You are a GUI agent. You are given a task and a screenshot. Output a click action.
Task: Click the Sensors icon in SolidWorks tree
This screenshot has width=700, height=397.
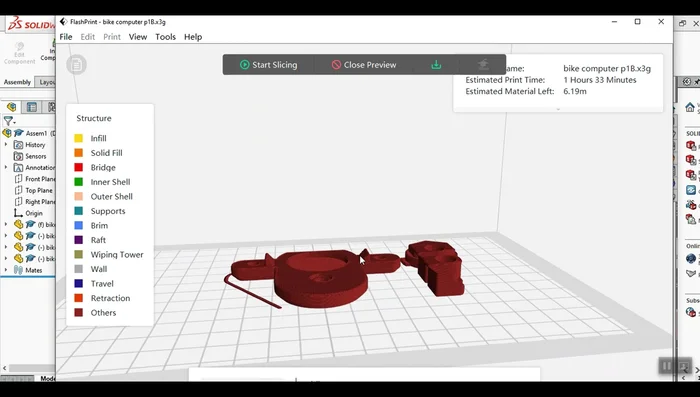pyautogui.click(x=18, y=156)
